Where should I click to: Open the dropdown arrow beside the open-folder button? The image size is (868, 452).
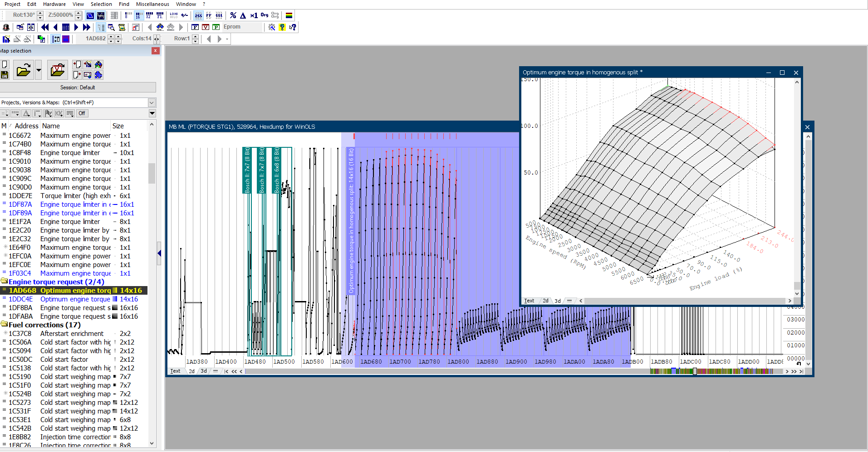39,70
